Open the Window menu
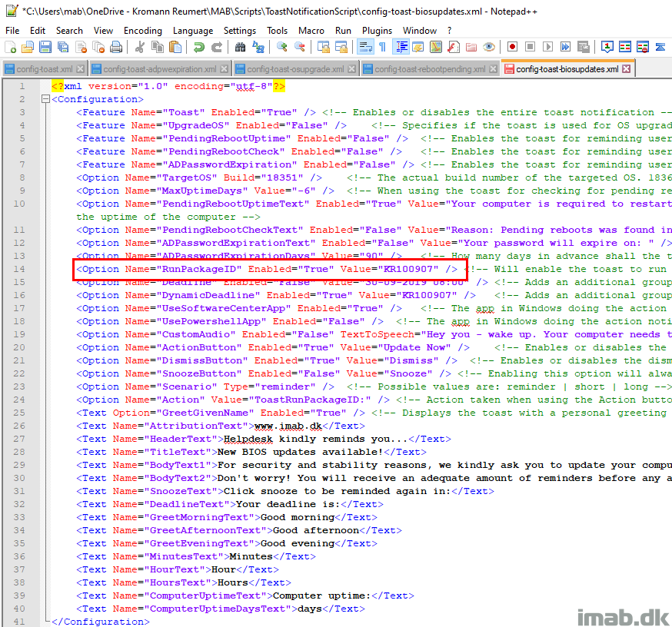The height and width of the screenshot is (627, 672). pyautogui.click(x=420, y=31)
